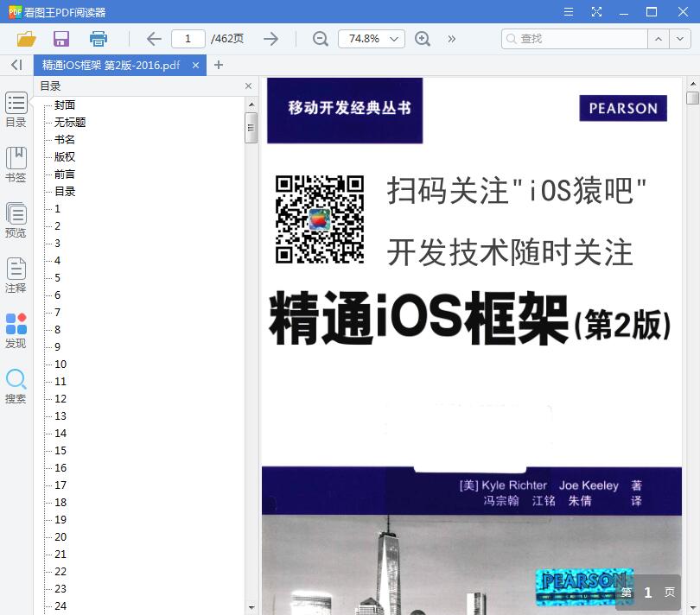Go to the previous page using the left arrow
The image size is (700, 615).
[154, 39]
